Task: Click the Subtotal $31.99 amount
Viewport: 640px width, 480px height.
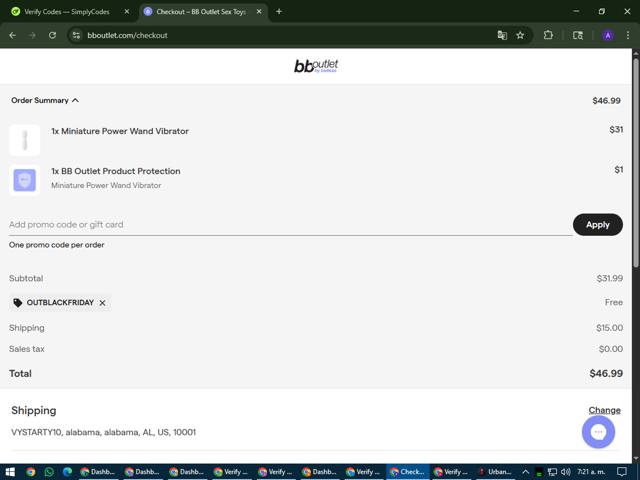Action: [609, 278]
